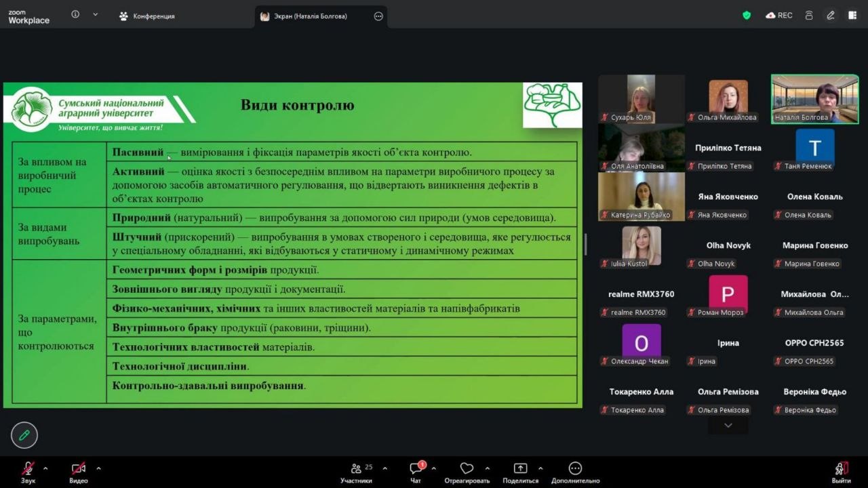Expand share options arrow beside Поделиться
This screenshot has height=488, width=868.
(x=540, y=468)
